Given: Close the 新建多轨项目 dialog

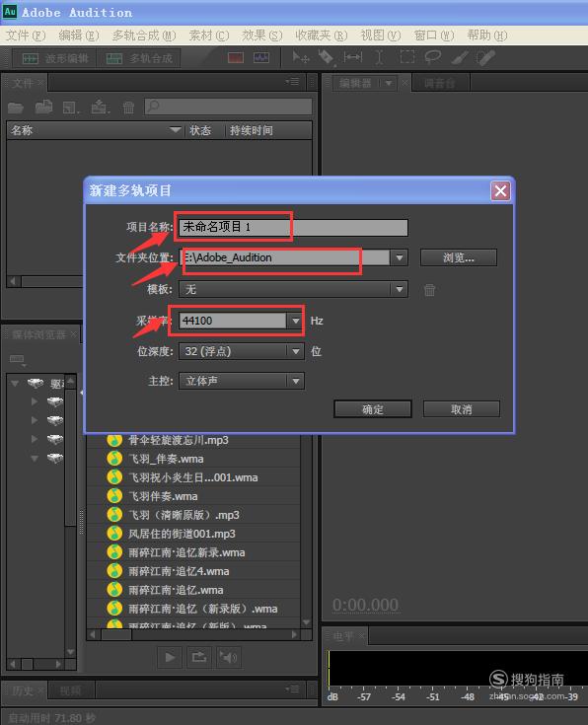Looking at the screenshot, I should click(x=500, y=190).
